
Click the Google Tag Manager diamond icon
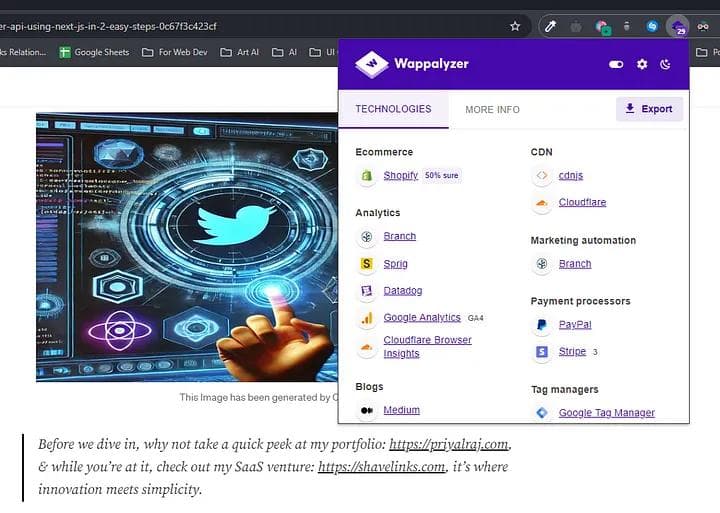pyautogui.click(x=542, y=413)
